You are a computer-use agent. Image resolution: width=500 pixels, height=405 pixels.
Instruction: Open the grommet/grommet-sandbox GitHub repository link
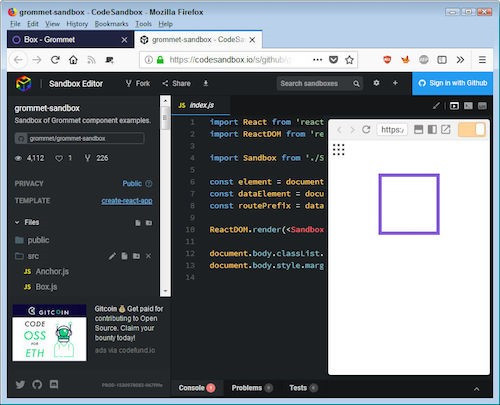[79, 138]
